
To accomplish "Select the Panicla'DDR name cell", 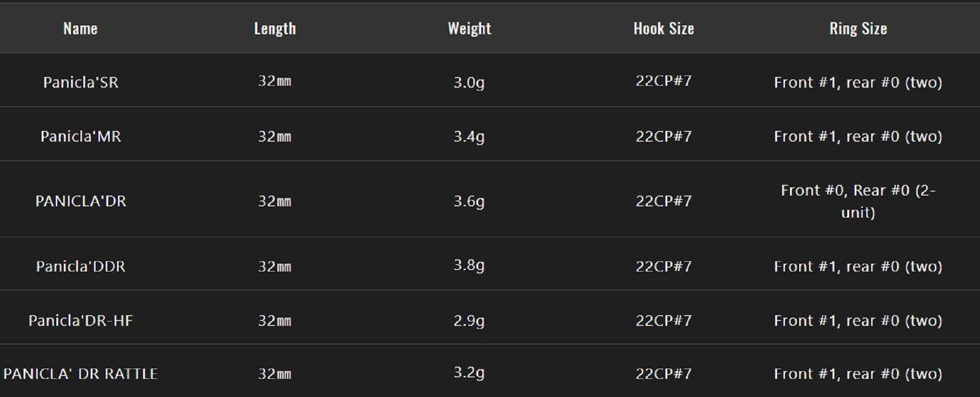I will click(81, 266).
